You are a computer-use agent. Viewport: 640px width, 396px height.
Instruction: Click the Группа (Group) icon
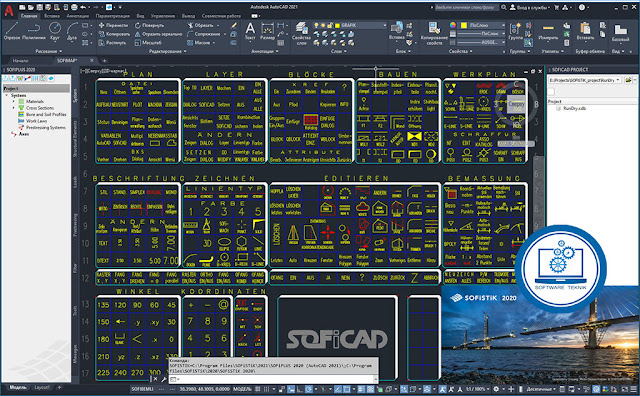(x=516, y=31)
